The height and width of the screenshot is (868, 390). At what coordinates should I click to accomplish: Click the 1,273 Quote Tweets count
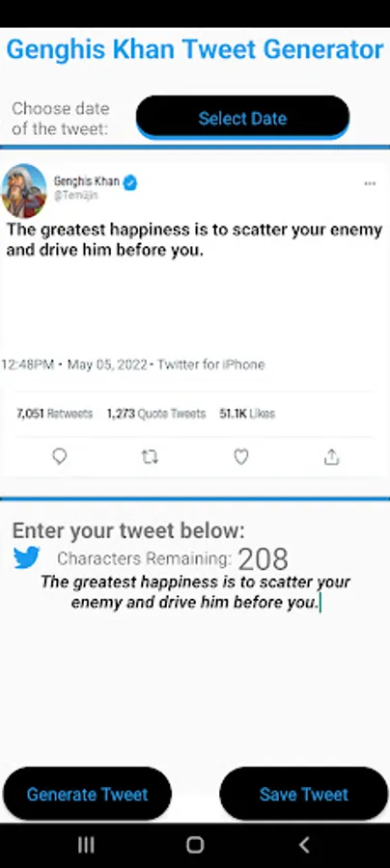[x=156, y=414]
